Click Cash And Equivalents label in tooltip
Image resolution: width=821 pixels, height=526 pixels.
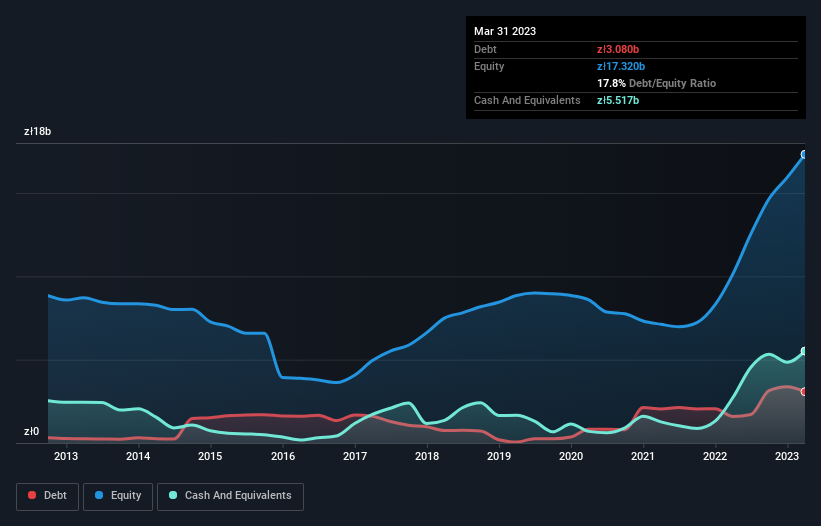coord(527,100)
